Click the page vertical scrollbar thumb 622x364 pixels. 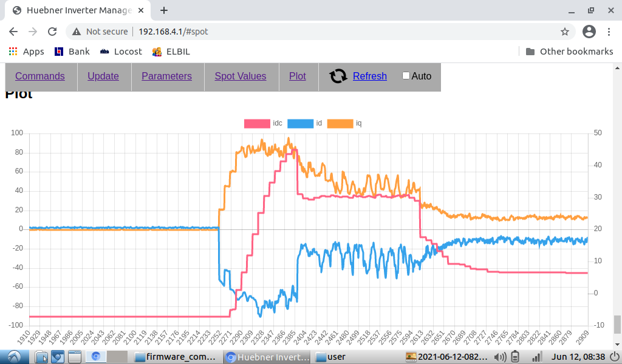(617, 325)
